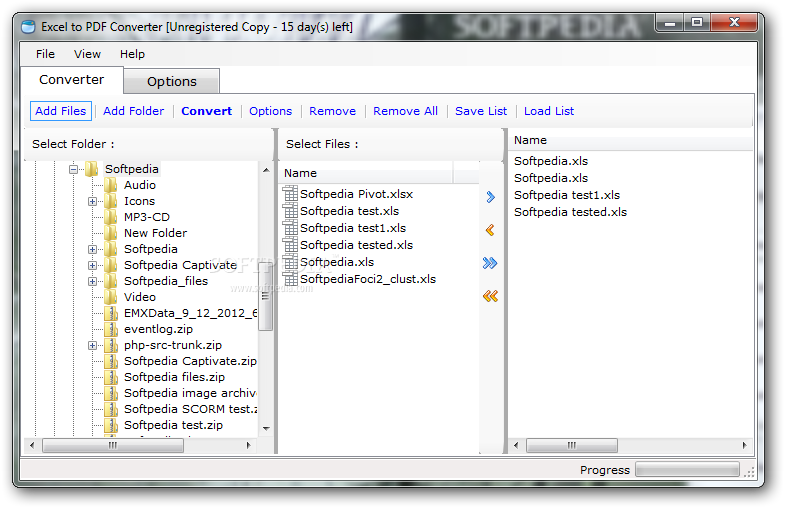Click the converted list horizontal scrollbar thumb
Screen dimensions: 785x508
(x=572, y=445)
